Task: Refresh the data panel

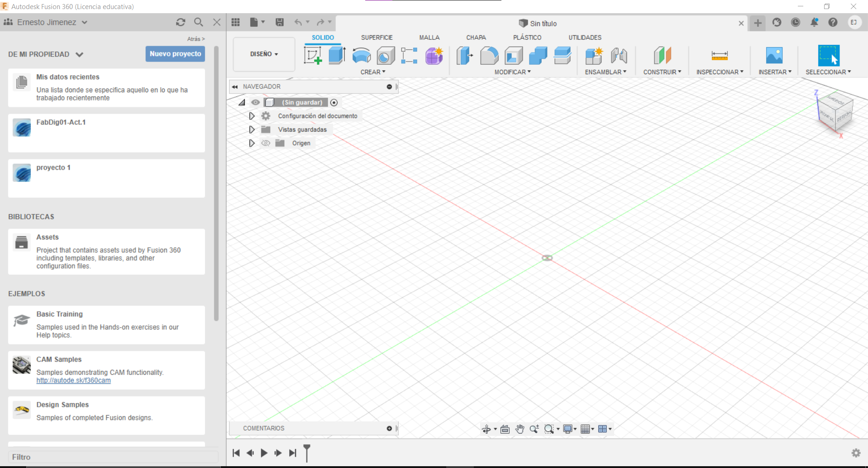Action: pos(181,22)
